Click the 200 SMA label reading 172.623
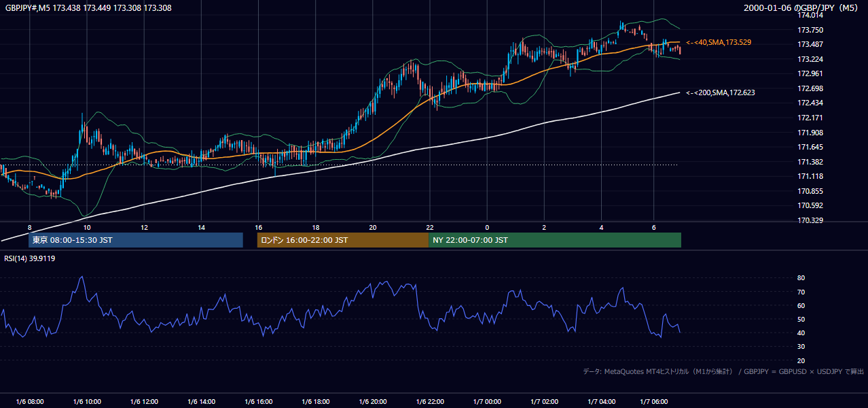This screenshot has width=868, height=408. 721,92
